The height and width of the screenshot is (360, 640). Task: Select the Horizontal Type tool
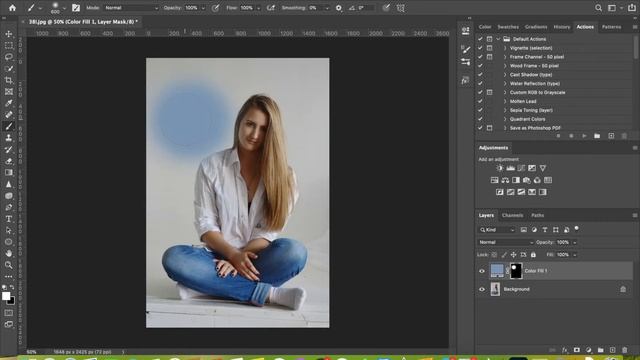pos(9,219)
